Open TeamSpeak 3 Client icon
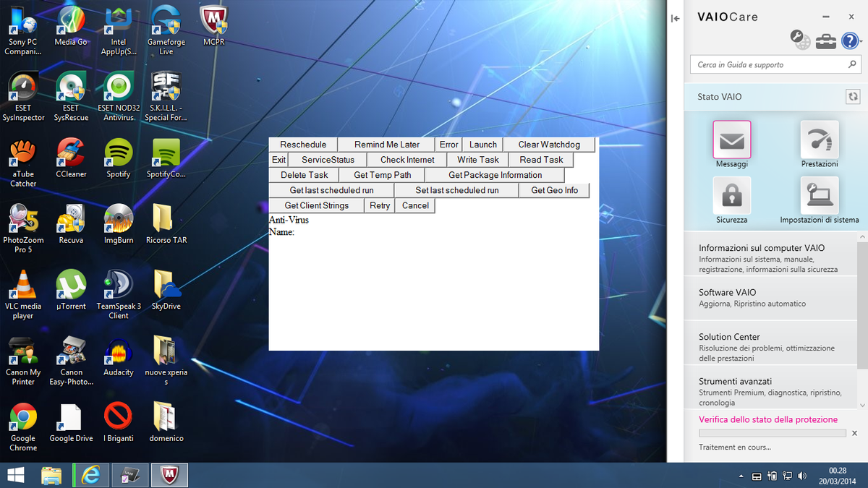Screen dimensions: 868x488 (x=119, y=294)
